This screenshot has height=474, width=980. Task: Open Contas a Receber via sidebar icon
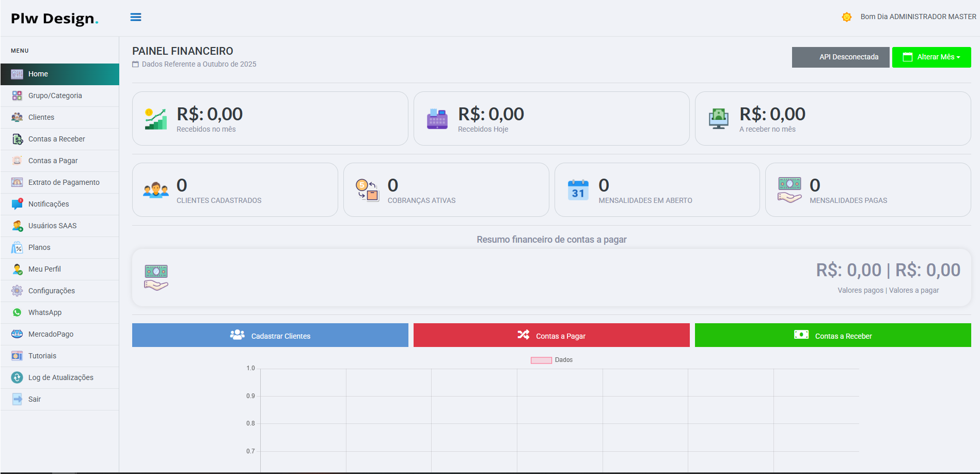tap(17, 139)
